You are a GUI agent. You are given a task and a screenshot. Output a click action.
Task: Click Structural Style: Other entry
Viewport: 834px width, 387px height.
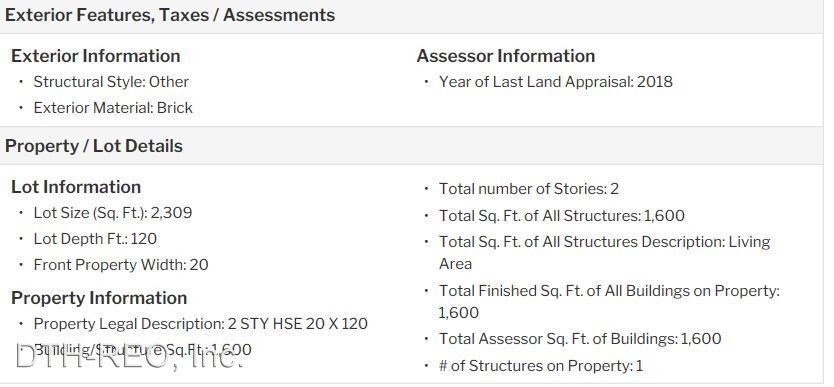[111, 82]
